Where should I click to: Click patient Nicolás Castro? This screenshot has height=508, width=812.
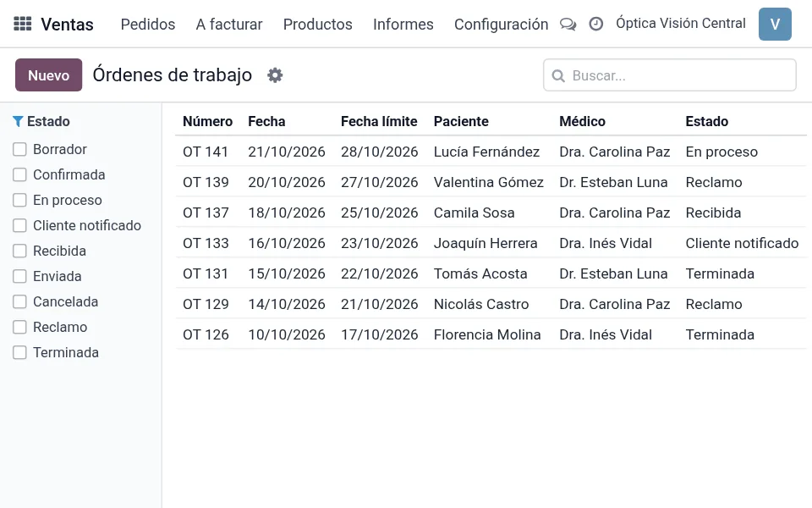point(481,304)
